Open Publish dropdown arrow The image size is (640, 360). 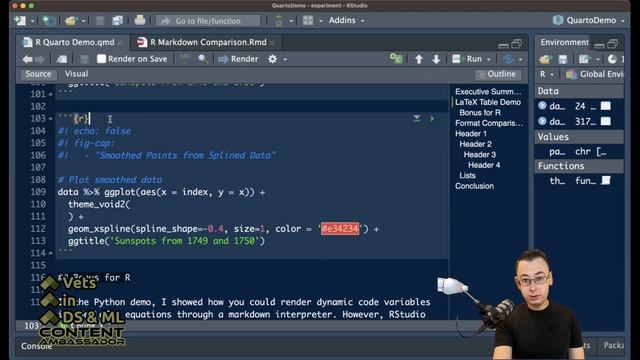[520, 60]
